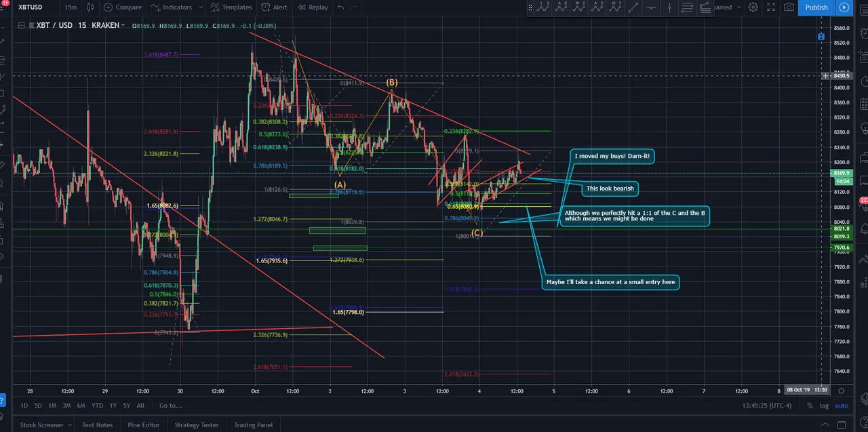Toggle auto scale

[841, 406]
